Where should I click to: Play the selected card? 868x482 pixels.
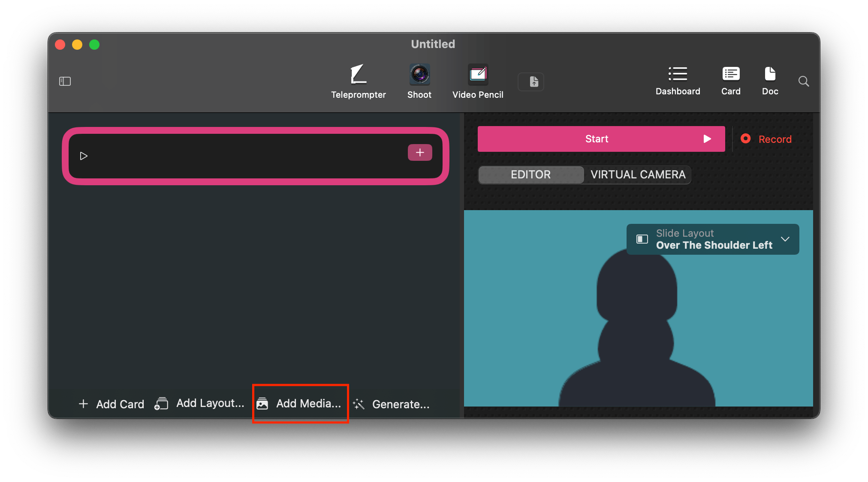click(84, 156)
